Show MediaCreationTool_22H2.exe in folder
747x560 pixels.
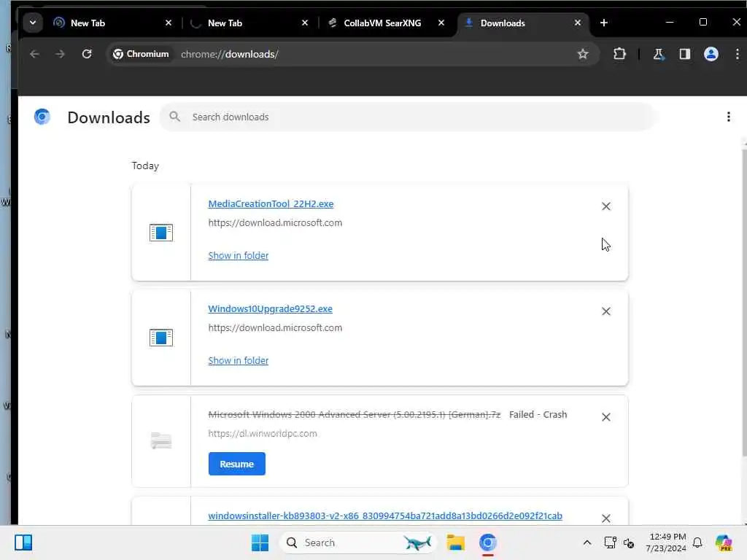[x=239, y=255]
